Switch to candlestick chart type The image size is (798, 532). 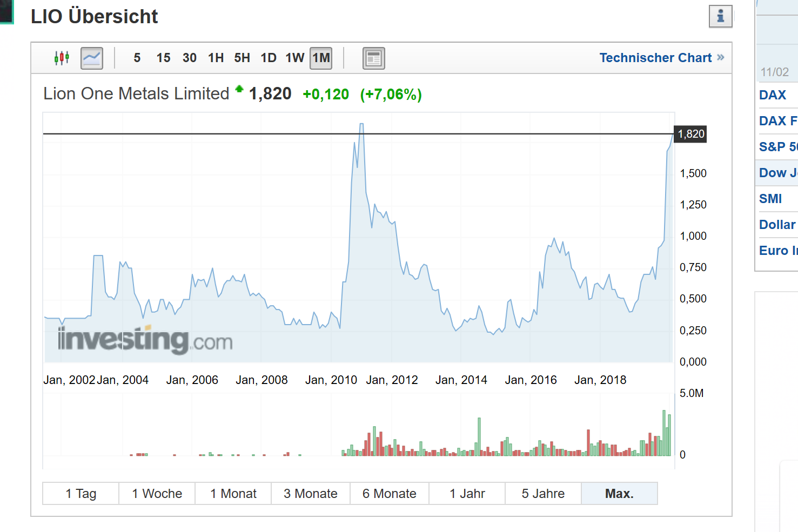point(62,58)
